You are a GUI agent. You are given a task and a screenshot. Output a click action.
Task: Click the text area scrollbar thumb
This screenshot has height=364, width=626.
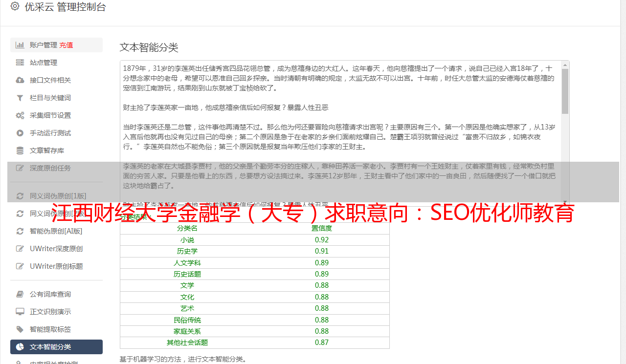(x=565, y=91)
